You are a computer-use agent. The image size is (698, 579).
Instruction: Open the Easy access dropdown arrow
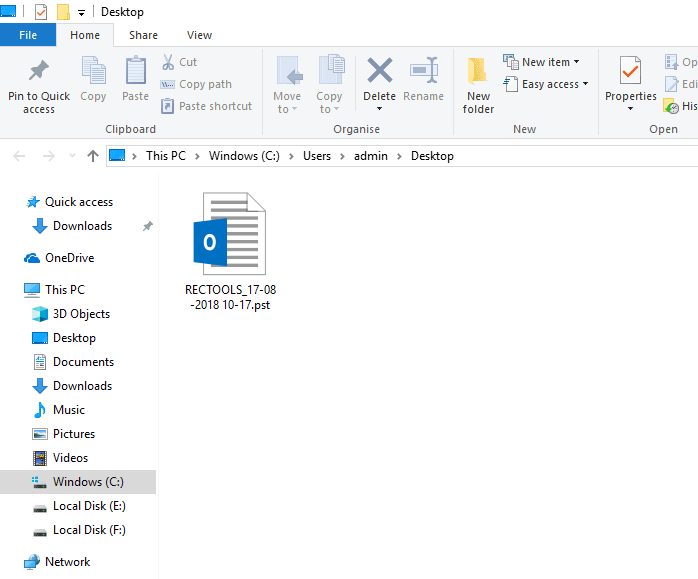point(585,84)
